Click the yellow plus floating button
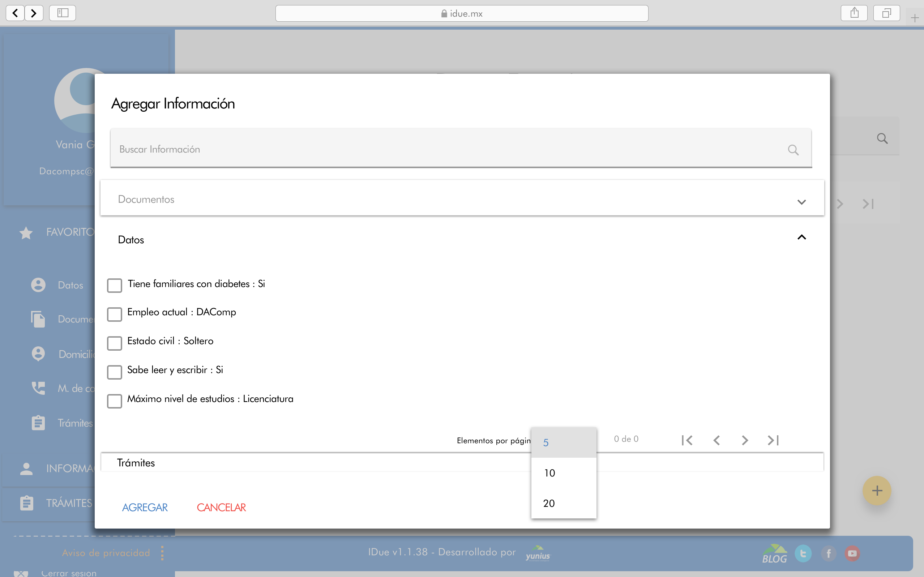Screen dimensions: 924x577 877,490
